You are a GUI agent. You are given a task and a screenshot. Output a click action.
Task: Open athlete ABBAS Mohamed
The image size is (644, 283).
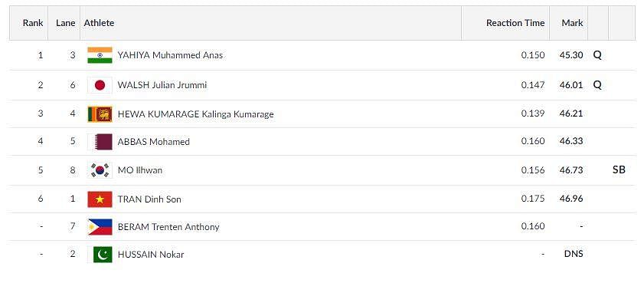pos(154,142)
